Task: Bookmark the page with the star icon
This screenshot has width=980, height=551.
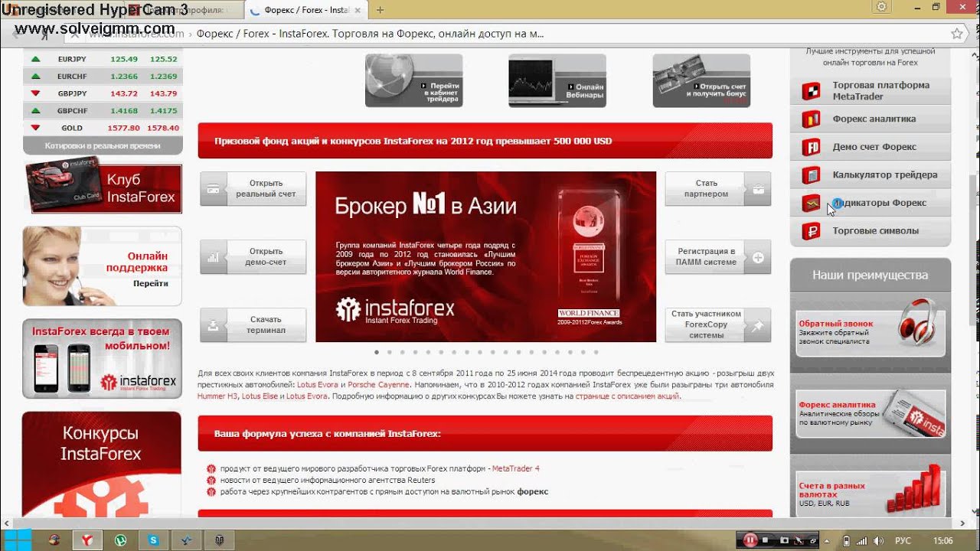Action: 956,34
